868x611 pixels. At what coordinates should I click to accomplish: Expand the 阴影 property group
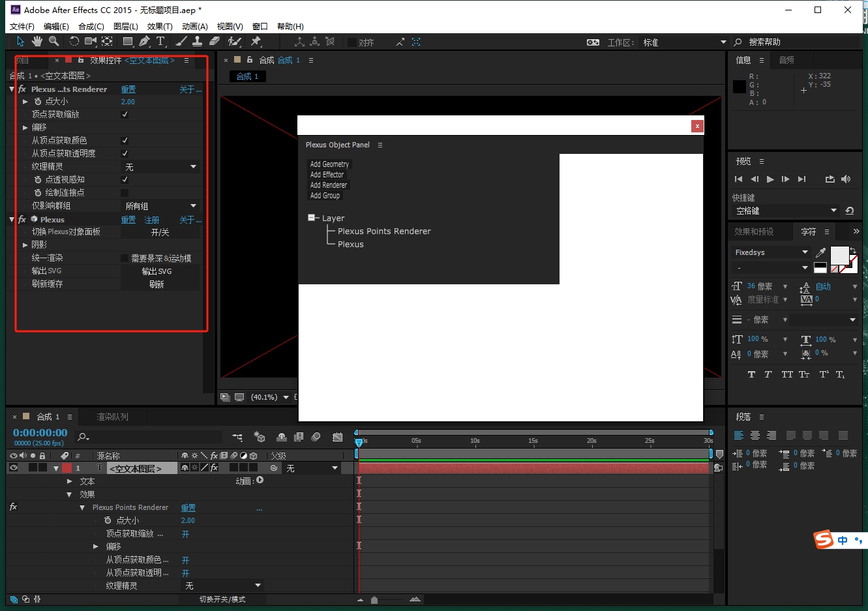click(25, 245)
